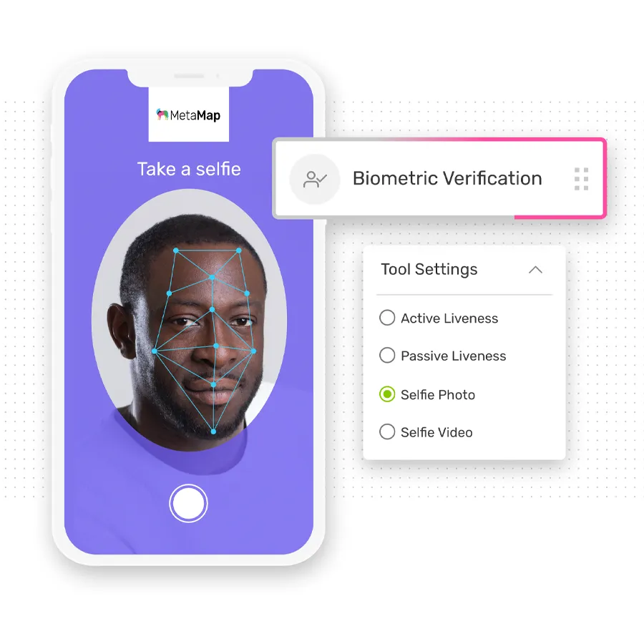Click the Biometric Verification card title
This screenshot has height=644, width=644.
click(447, 179)
